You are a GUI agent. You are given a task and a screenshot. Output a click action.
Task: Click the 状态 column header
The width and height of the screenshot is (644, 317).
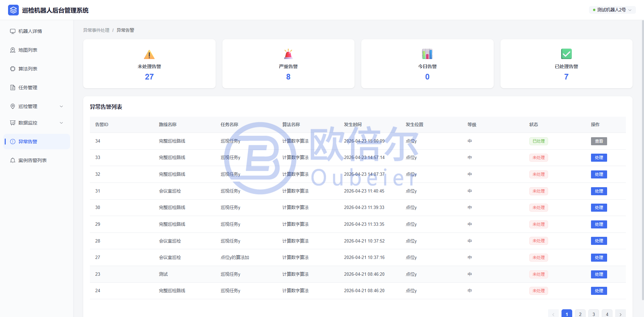click(534, 124)
